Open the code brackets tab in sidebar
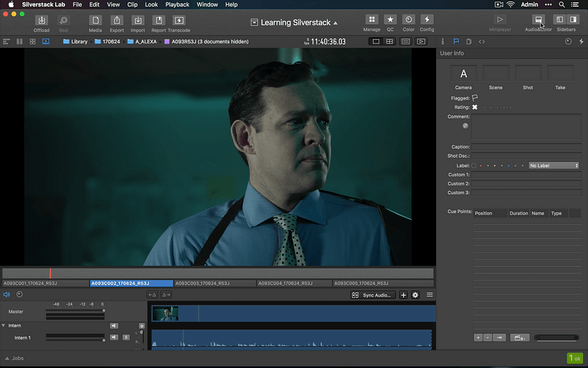The image size is (588, 368). click(x=482, y=41)
